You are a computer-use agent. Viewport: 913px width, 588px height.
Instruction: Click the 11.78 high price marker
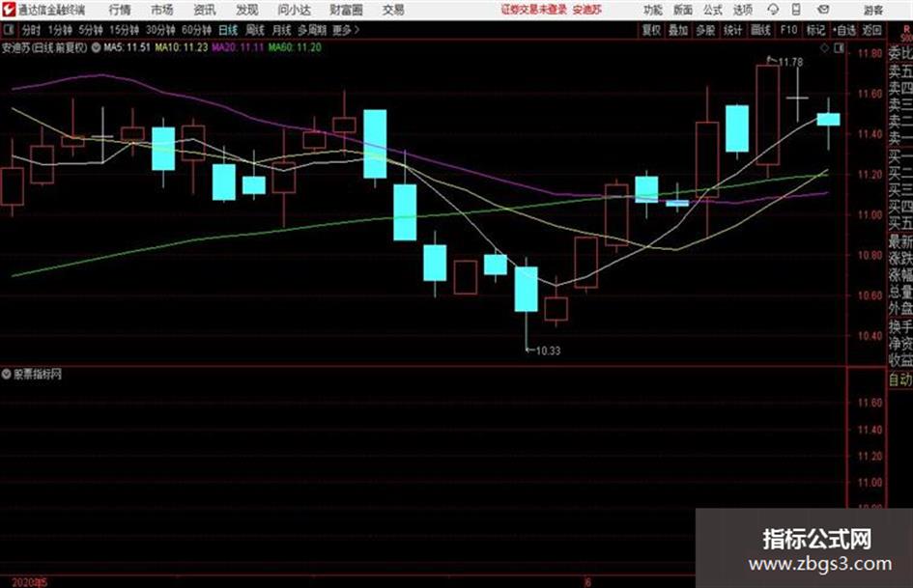click(790, 62)
